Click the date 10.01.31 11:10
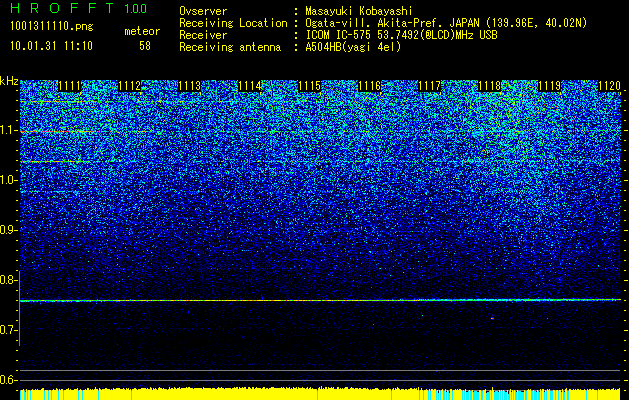The image size is (629, 400). [x=51, y=46]
